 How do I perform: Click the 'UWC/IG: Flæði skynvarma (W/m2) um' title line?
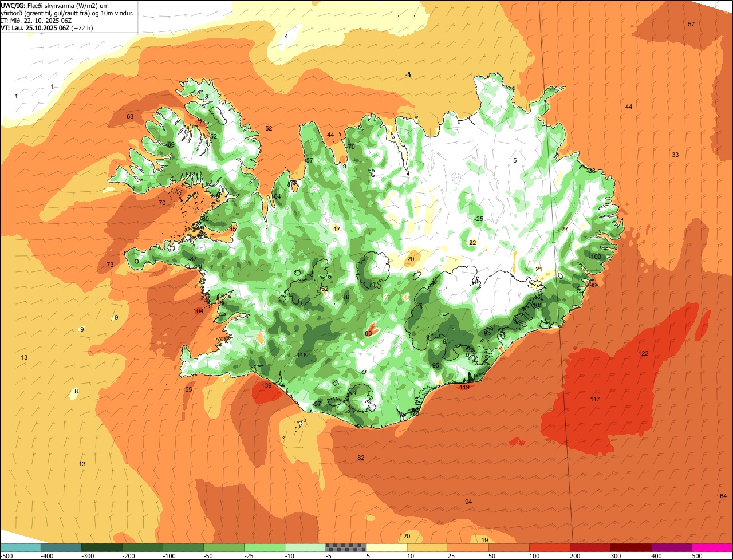click(x=55, y=5)
